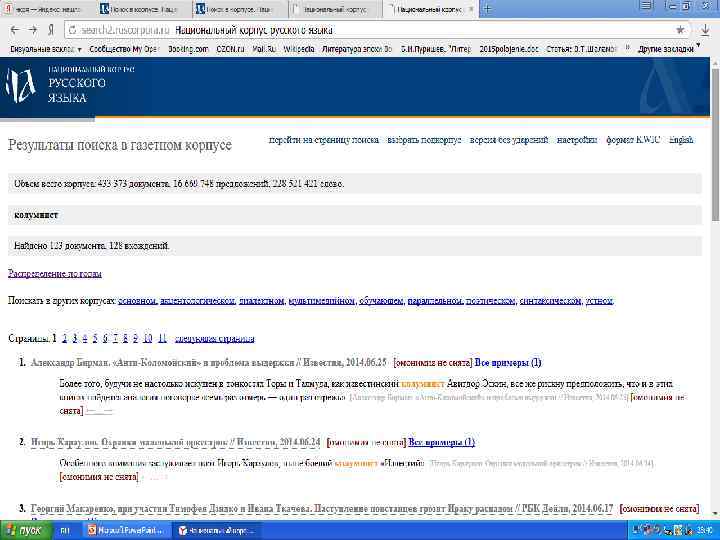
Task: Go back with the browser back arrow
Action: click(15, 30)
